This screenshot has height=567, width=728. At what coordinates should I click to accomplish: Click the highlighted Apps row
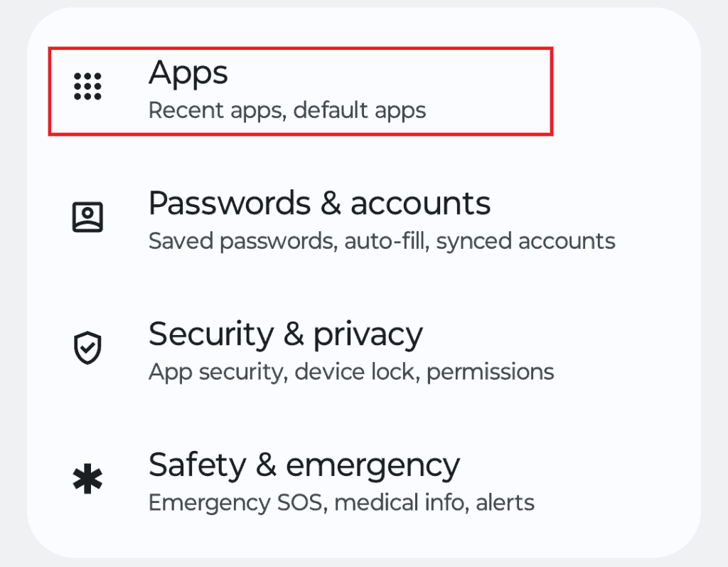point(301,90)
